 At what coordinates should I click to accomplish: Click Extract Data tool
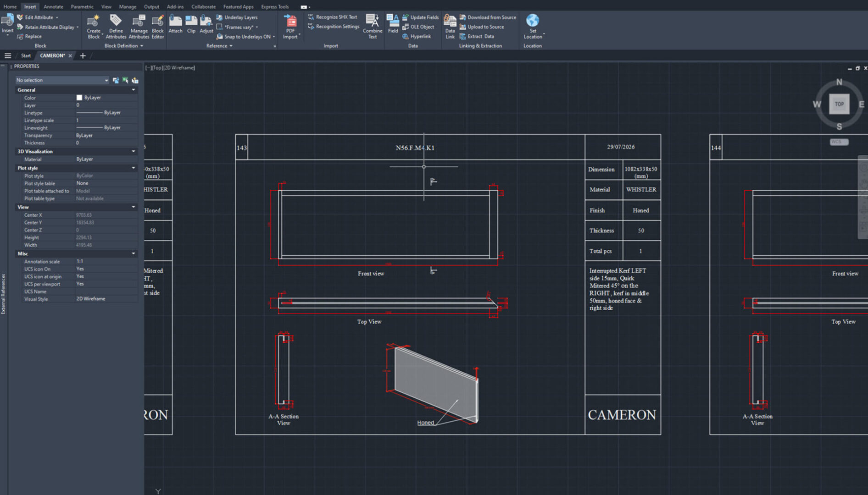[477, 37]
